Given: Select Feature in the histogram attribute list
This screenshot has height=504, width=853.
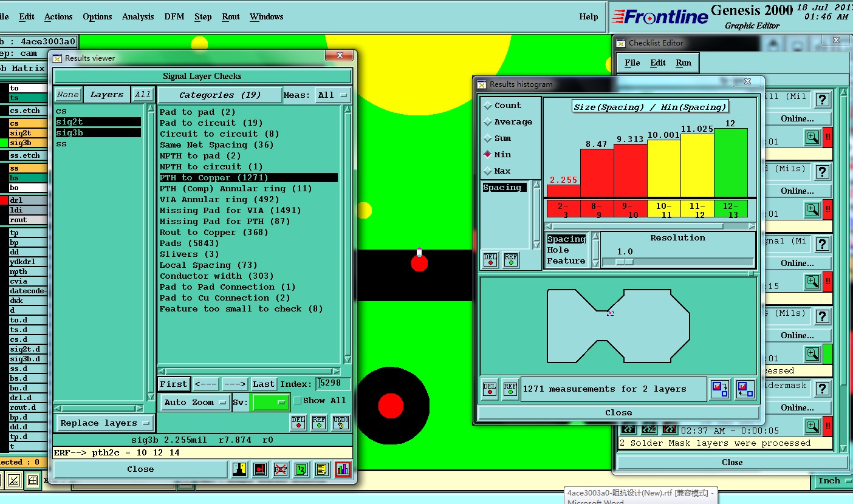Looking at the screenshot, I should [566, 261].
